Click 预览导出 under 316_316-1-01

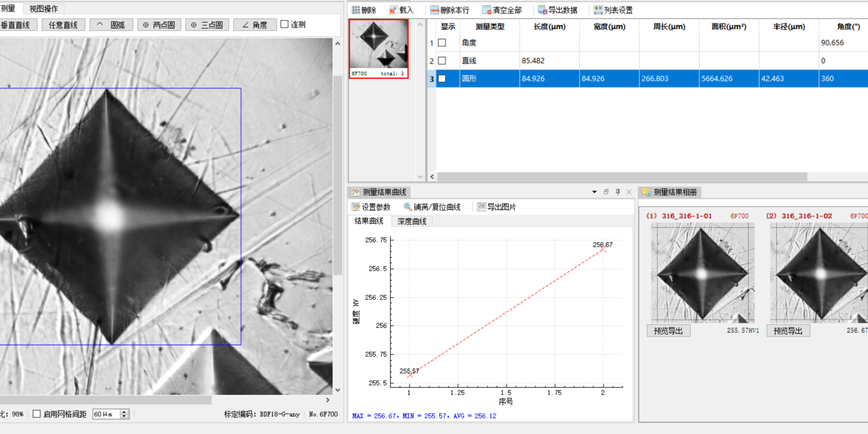tap(669, 330)
